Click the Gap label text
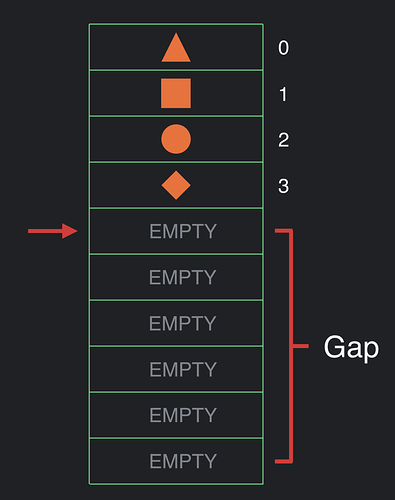Screen dimensions: 395x500 click(351, 348)
